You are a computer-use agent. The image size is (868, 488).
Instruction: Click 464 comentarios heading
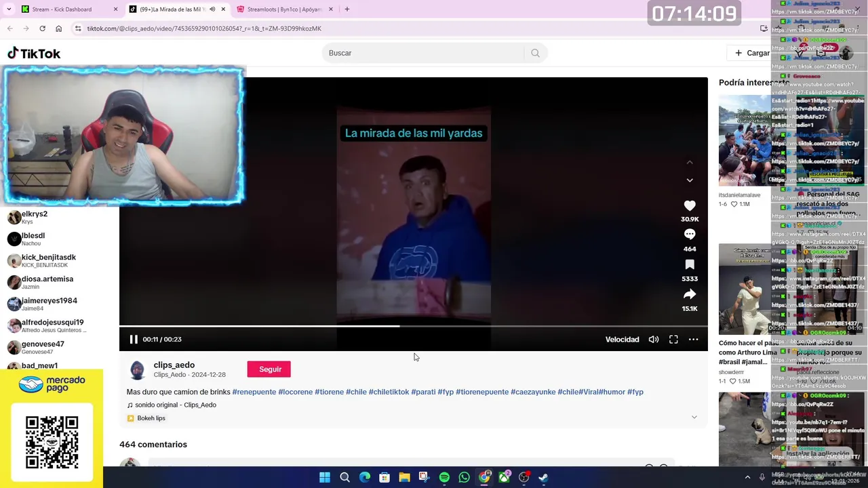153,445
